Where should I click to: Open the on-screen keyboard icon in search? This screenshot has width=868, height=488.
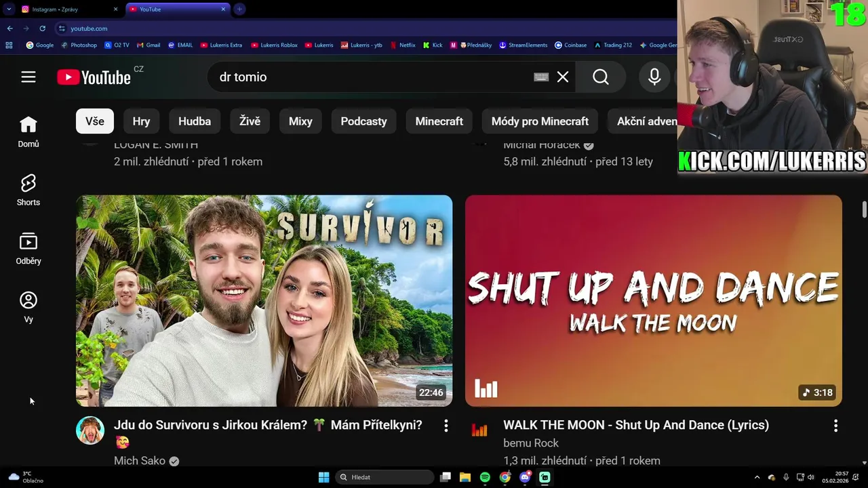(x=541, y=77)
